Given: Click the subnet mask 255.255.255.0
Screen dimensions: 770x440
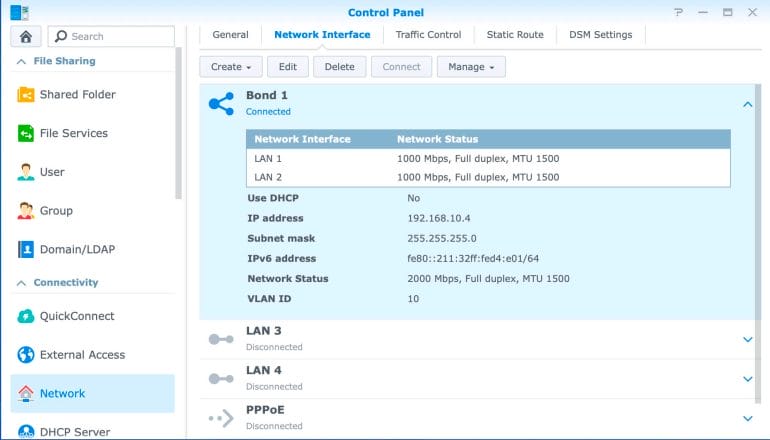Looking at the screenshot, I should (441, 238).
